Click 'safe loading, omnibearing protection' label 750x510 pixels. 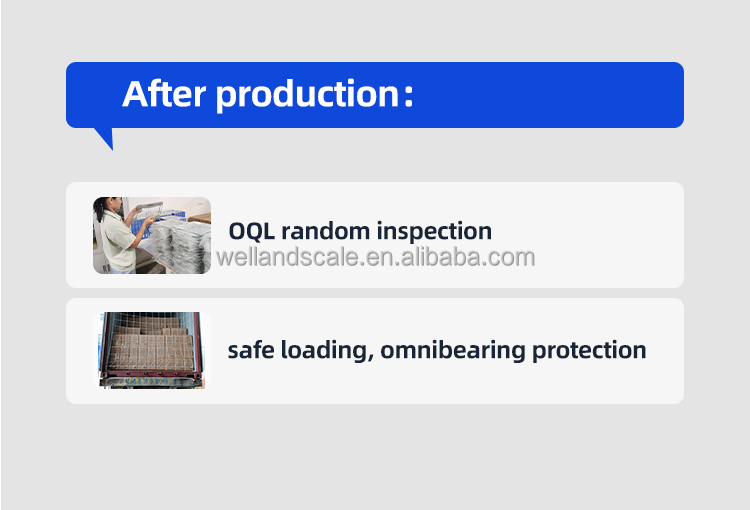[437, 350]
